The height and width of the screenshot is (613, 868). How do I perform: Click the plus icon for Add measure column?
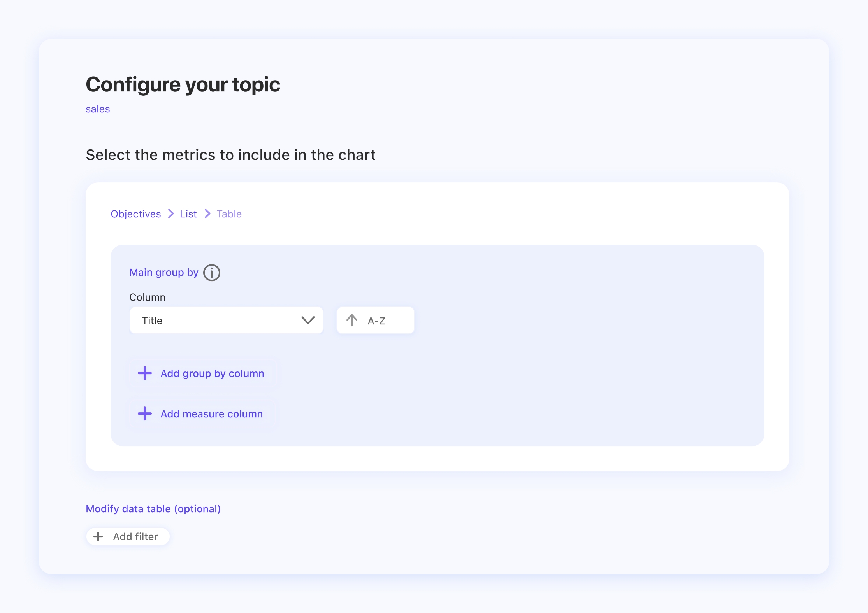coord(145,413)
